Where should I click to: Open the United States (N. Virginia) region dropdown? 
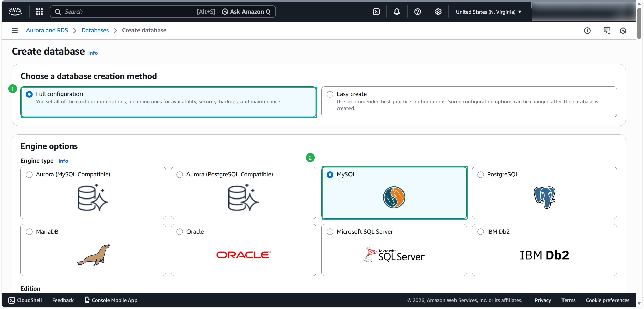[x=489, y=12]
